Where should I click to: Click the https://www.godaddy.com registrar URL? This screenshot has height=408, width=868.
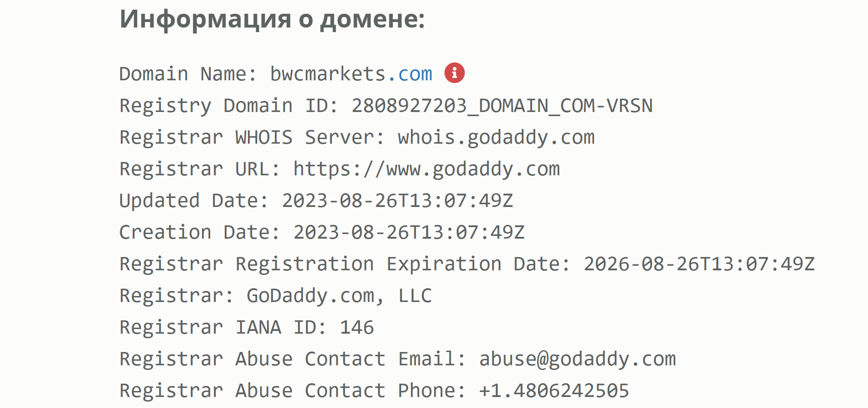[426, 169]
